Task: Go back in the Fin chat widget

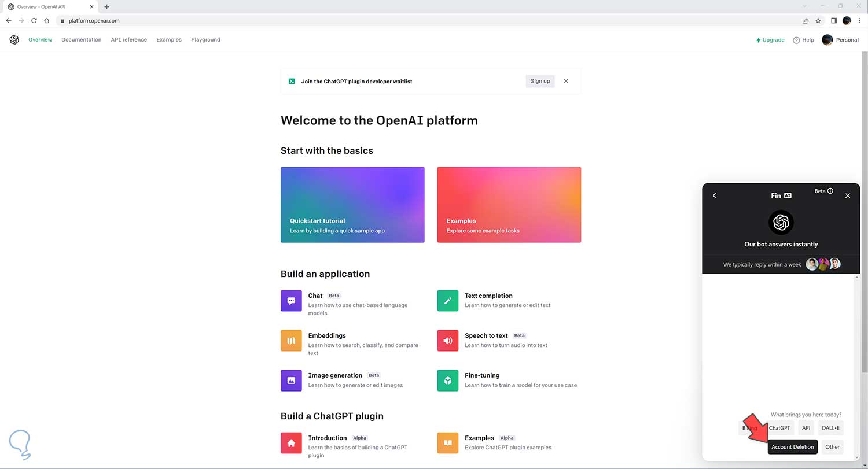Action: pyautogui.click(x=715, y=195)
